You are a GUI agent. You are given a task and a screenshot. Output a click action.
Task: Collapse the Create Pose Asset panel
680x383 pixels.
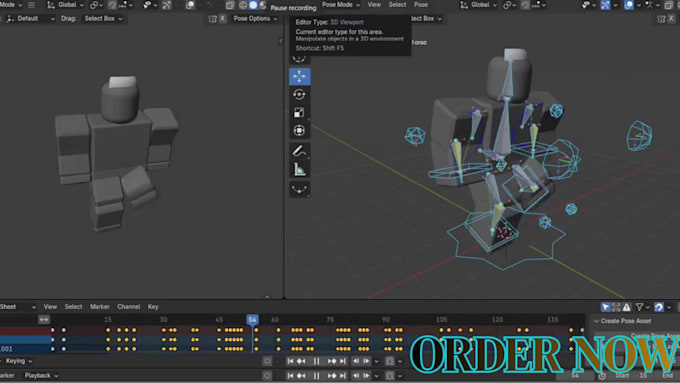(596, 321)
